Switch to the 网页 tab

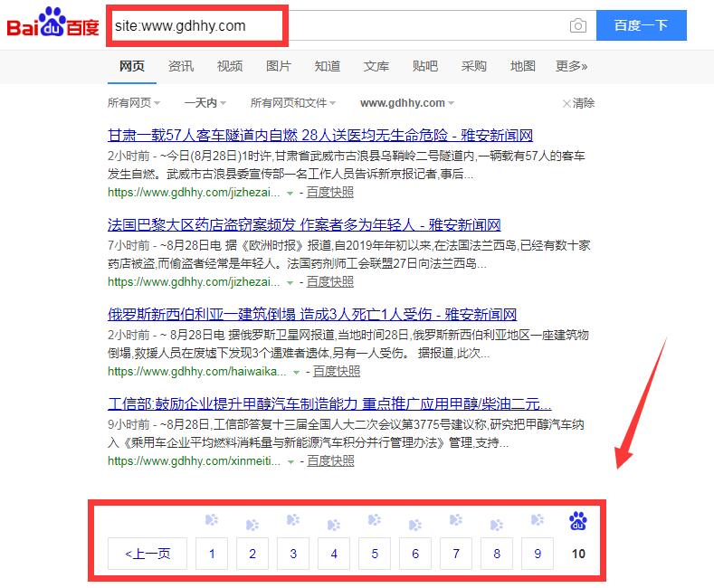(x=132, y=66)
